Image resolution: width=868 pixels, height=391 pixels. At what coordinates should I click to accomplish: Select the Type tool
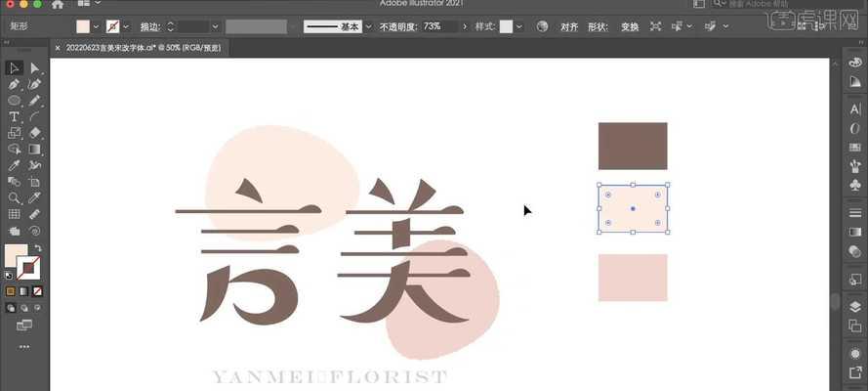pyautogui.click(x=14, y=117)
